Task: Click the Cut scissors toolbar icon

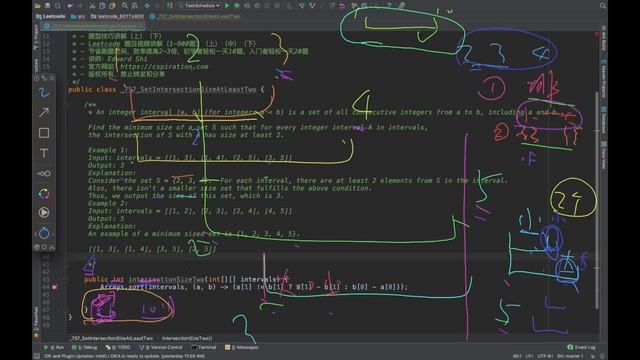Action: (92, 6)
